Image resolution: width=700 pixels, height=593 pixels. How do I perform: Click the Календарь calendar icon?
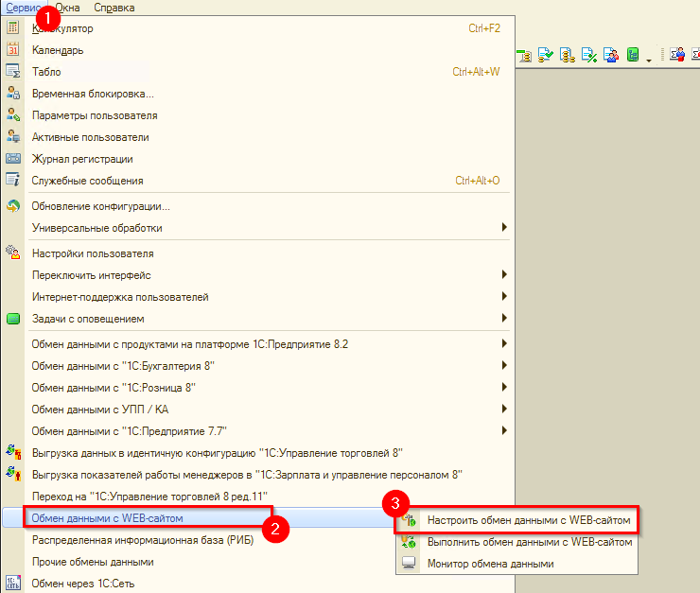pyautogui.click(x=13, y=50)
